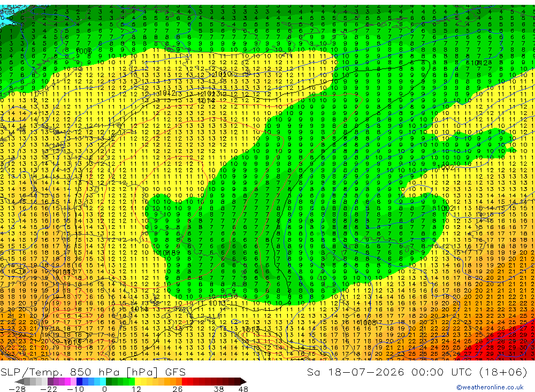Click the 'Sa 18-07-2026 00:00 UTC (18+06)' date label
The width and height of the screenshot is (535, 392).
[417, 372]
